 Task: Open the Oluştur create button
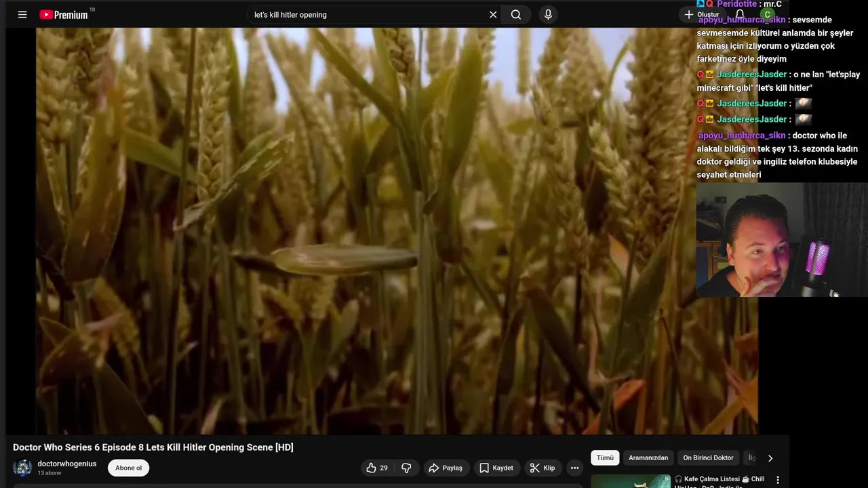pyautogui.click(x=703, y=14)
